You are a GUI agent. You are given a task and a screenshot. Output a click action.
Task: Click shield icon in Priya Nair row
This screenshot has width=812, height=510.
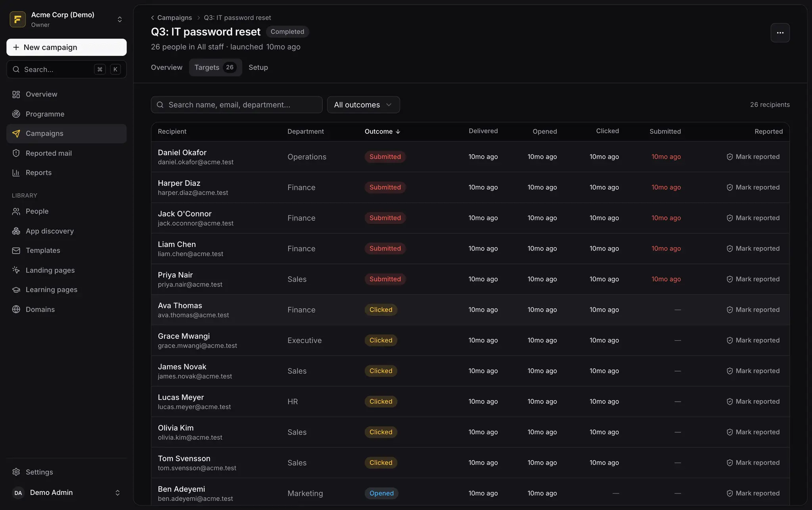(730, 279)
